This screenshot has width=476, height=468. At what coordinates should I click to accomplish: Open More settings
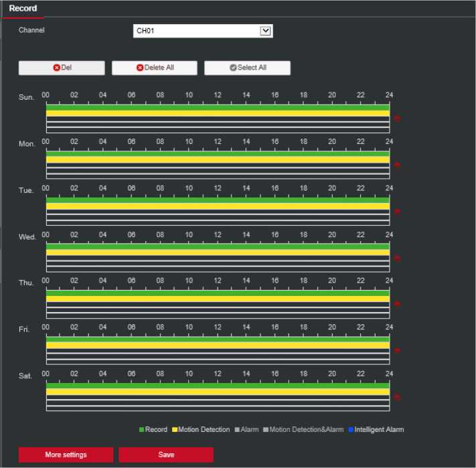pyautogui.click(x=66, y=455)
